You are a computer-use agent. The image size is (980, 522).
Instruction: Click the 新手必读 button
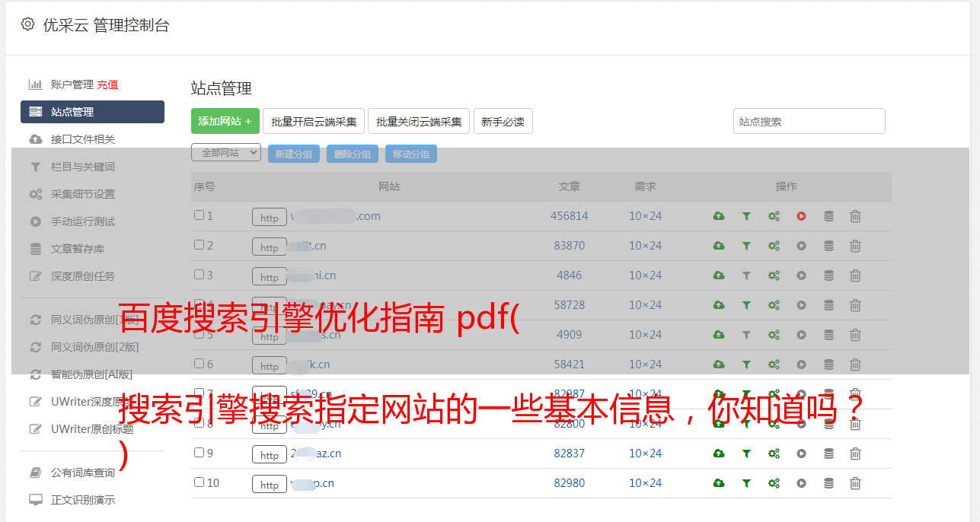(x=503, y=121)
